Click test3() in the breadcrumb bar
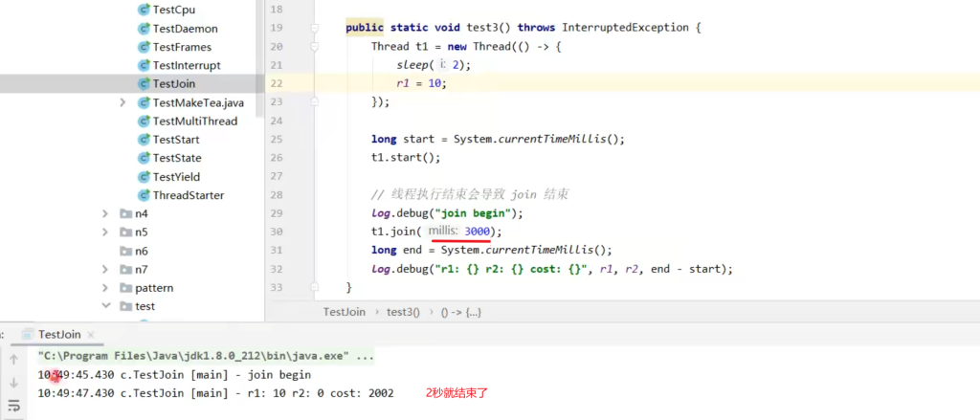980x420 pixels. coord(403,311)
